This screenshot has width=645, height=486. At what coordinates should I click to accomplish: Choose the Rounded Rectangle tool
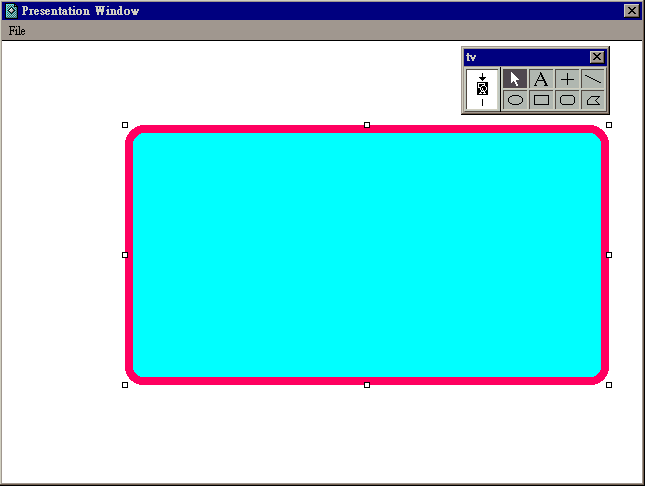[x=567, y=100]
